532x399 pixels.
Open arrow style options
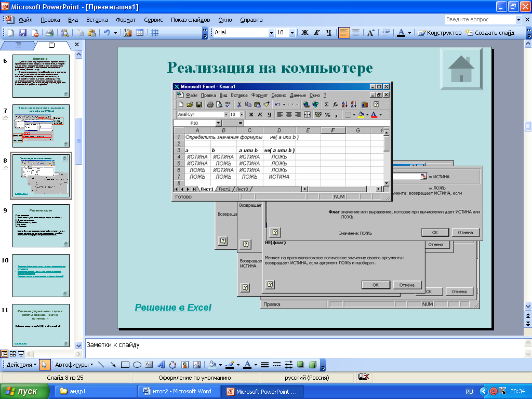[288, 365]
